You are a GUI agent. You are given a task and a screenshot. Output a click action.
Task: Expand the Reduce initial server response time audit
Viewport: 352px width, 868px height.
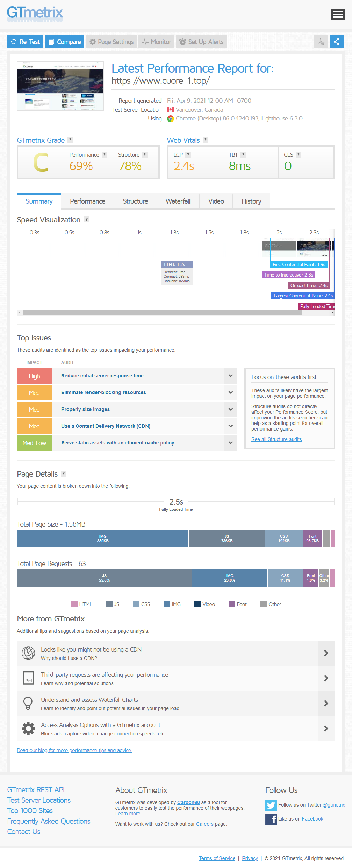click(x=230, y=376)
